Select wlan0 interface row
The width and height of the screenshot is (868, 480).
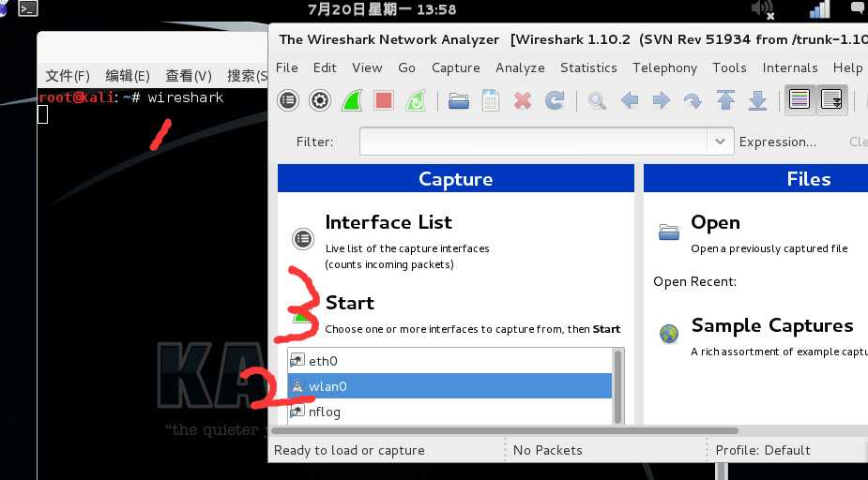click(449, 386)
